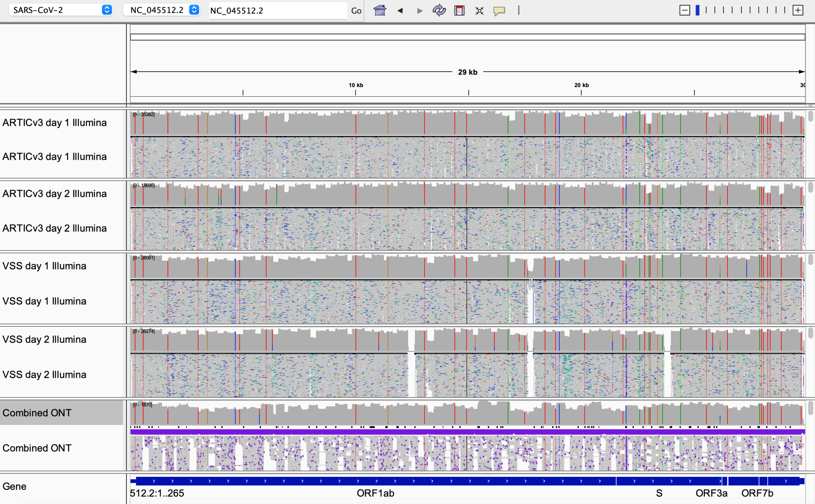Open the NC_045512.2 chromosome dropdown

click(162, 10)
